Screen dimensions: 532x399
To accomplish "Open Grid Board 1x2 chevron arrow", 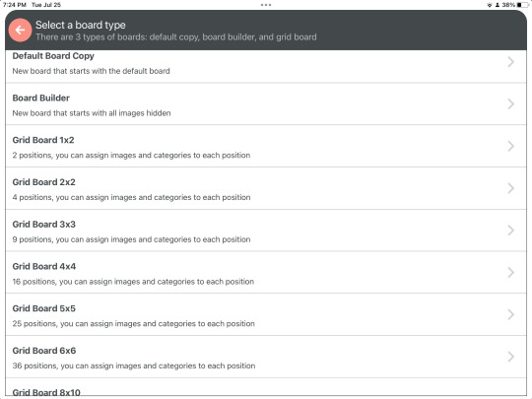I will [510, 146].
